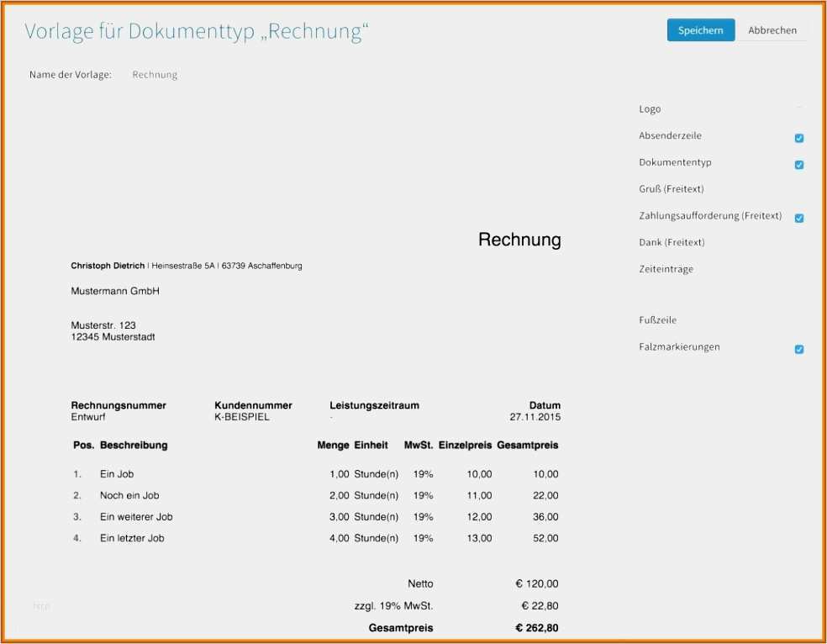Viewport: 827px width, 644px height.
Task: Click the 'Gruß (Freitext)' option label
Action: [x=672, y=189]
